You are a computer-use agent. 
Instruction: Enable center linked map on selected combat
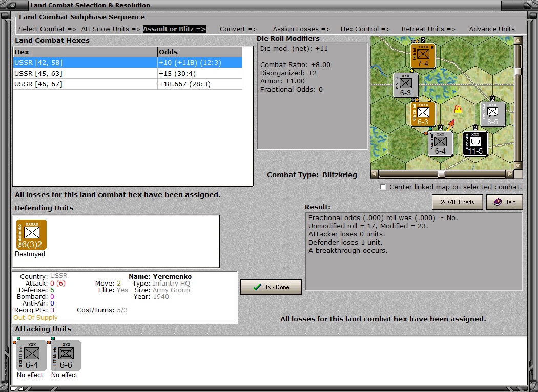click(383, 187)
